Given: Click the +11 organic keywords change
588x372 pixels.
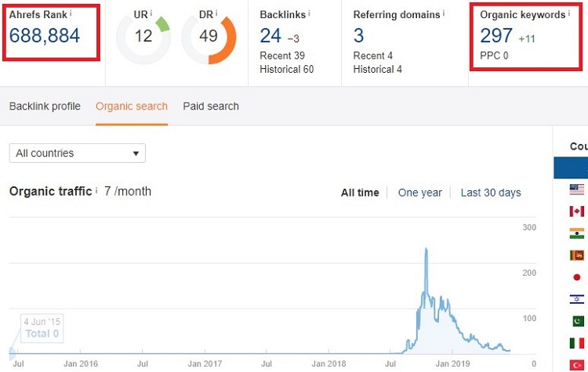Looking at the screenshot, I should (527, 38).
